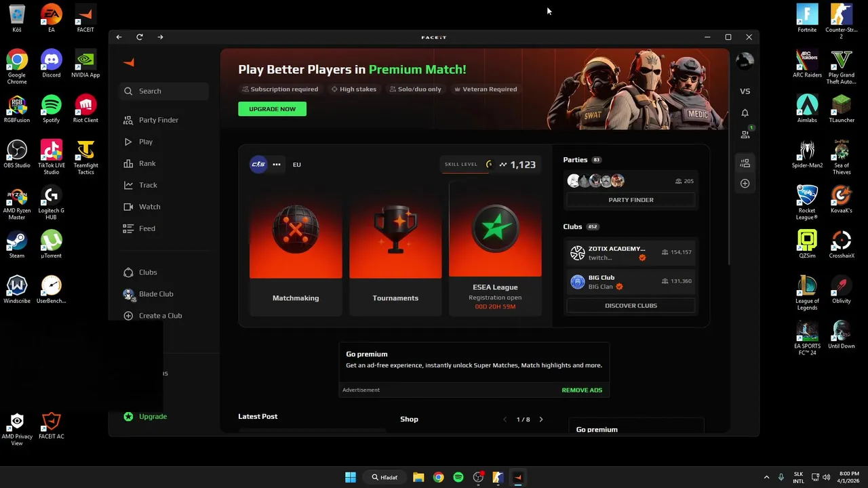Image resolution: width=868 pixels, height=488 pixels.
Task: Click the party avatars group
Action: [595, 181]
